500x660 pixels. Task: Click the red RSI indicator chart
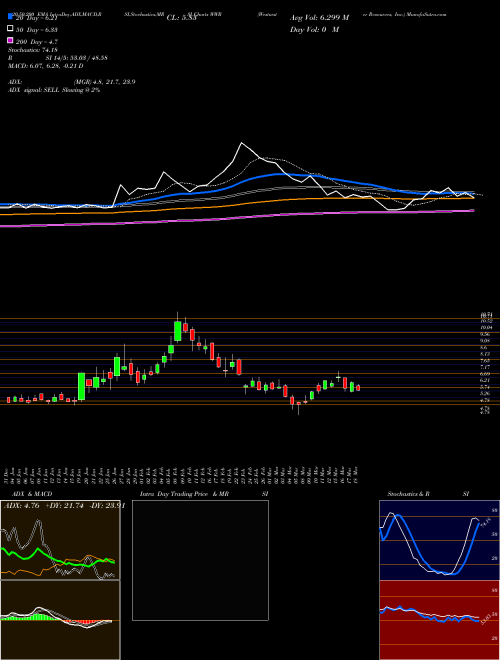tap(439, 620)
